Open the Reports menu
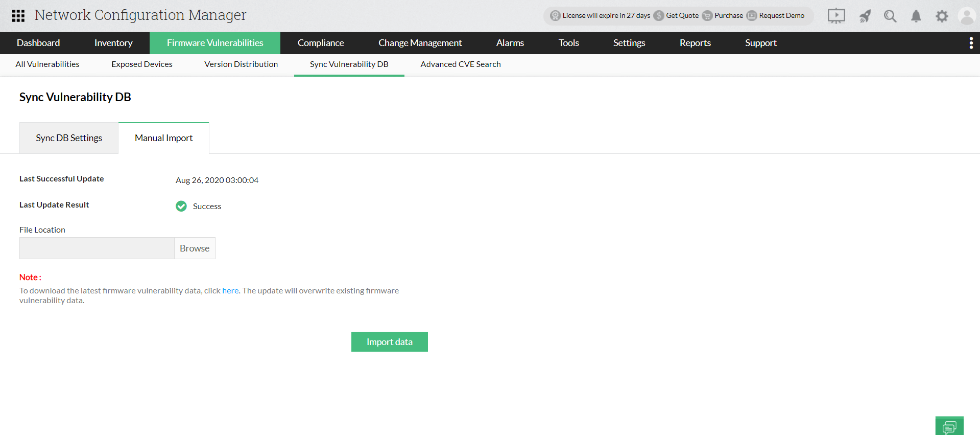This screenshot has height=435, width=980. (x=695, y=43)
